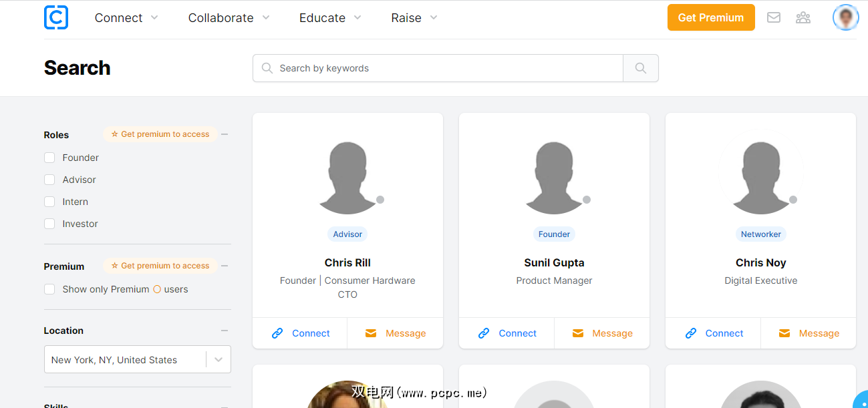The width and height of the screenshot is (868, 408).
Task: Click Sunil Gupta's Product Manager subtitle
Action: 554,280
